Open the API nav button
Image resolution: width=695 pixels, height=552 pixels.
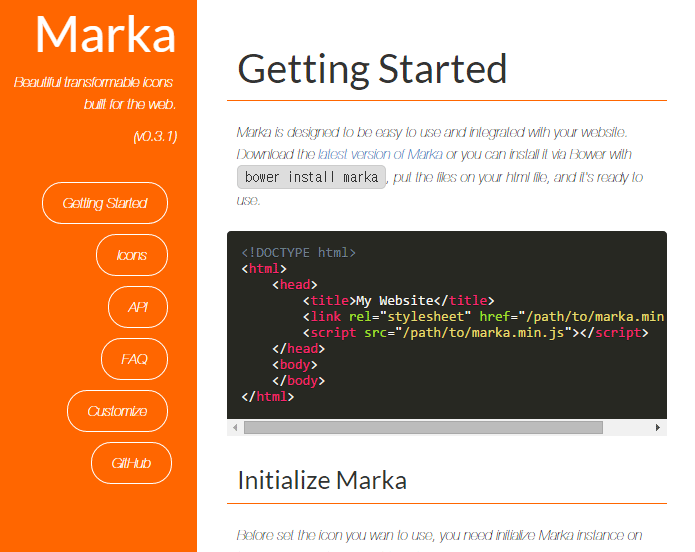point(138,307)
